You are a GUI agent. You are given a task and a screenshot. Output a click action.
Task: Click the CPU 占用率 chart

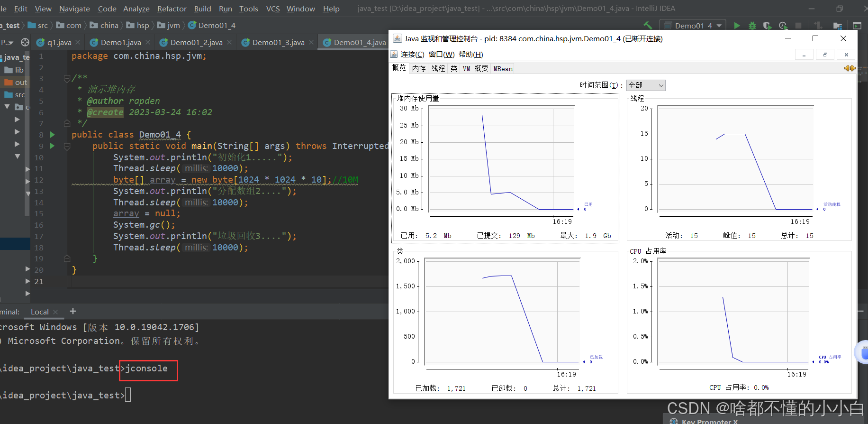(733, 312)
